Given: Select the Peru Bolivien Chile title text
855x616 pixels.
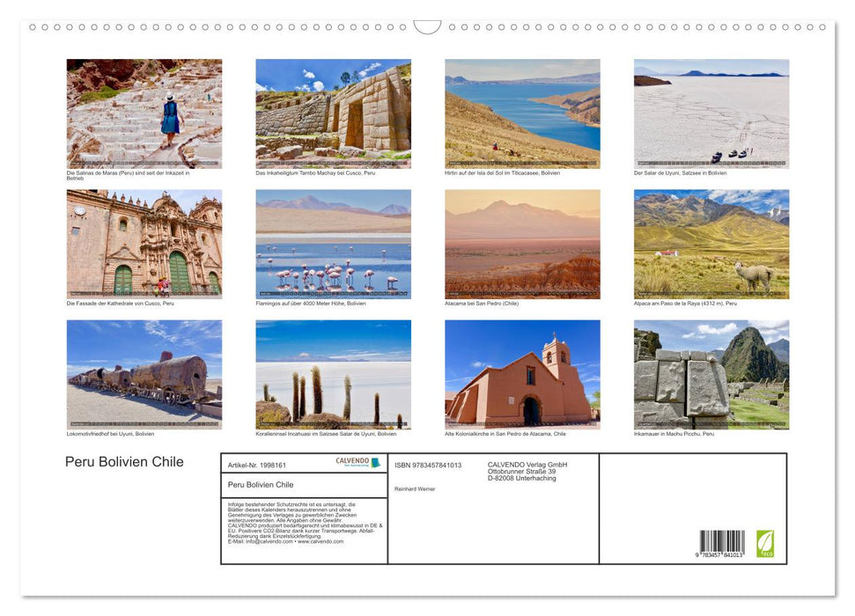Looking at the screenshot, I should (x=123, y=462).
